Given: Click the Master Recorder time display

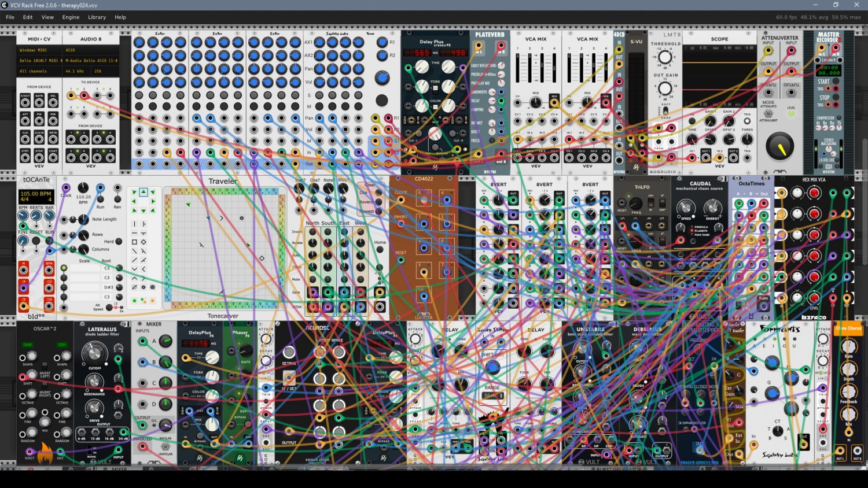Looking at the screenshot, I should [x=829, y=70].
